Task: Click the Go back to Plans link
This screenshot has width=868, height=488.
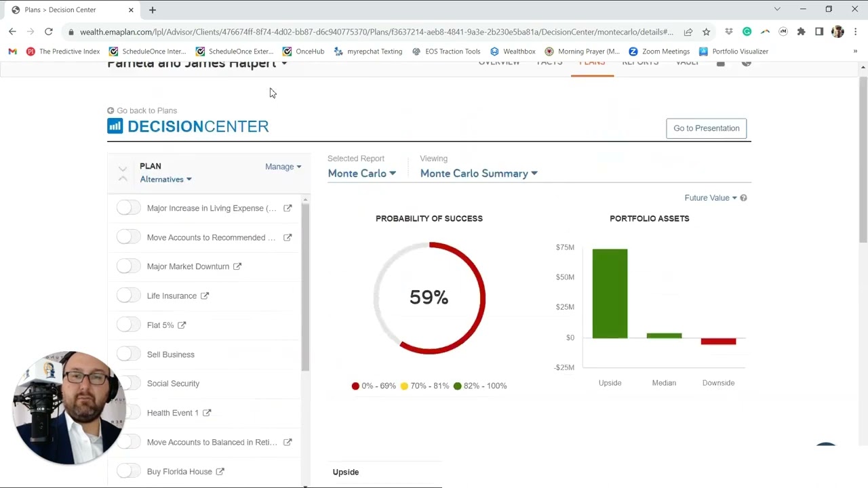Action: [x=142, y=110]
